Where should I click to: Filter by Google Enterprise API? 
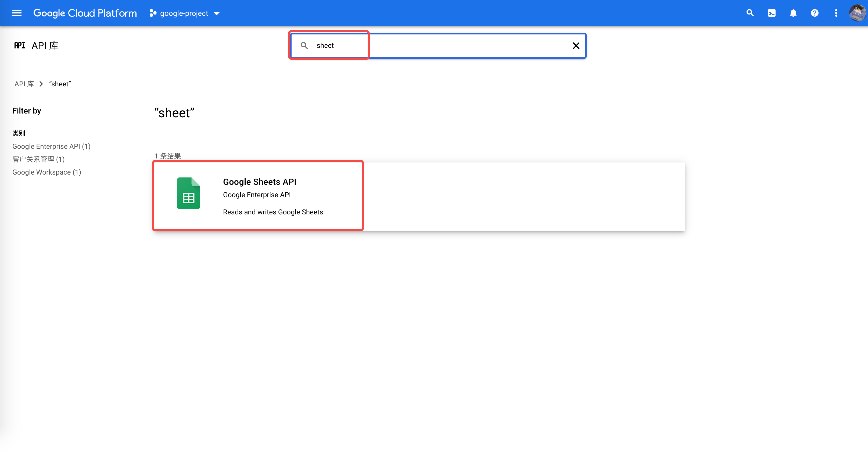[x=51, y=146]
